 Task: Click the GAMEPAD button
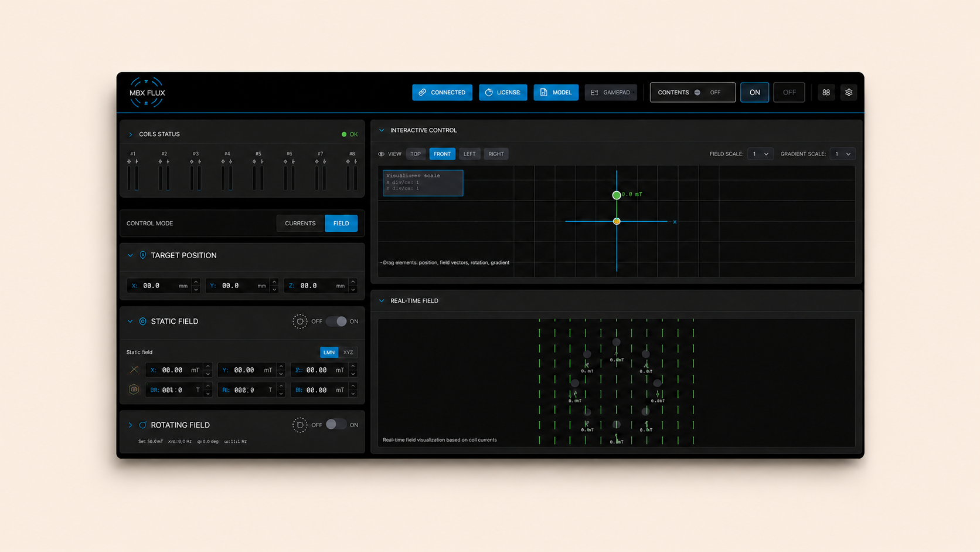click(611, 93)
